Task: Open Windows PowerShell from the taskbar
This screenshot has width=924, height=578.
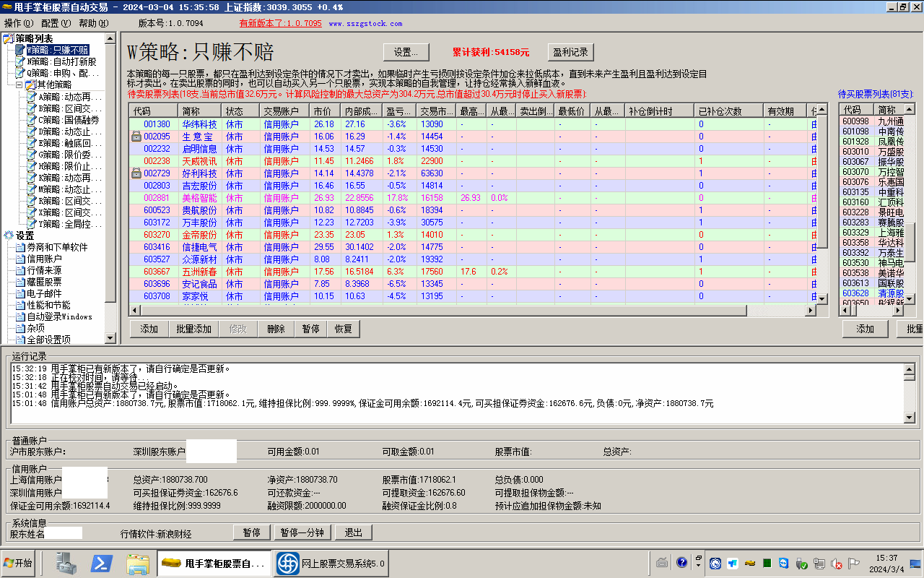Action: point(100,563)
